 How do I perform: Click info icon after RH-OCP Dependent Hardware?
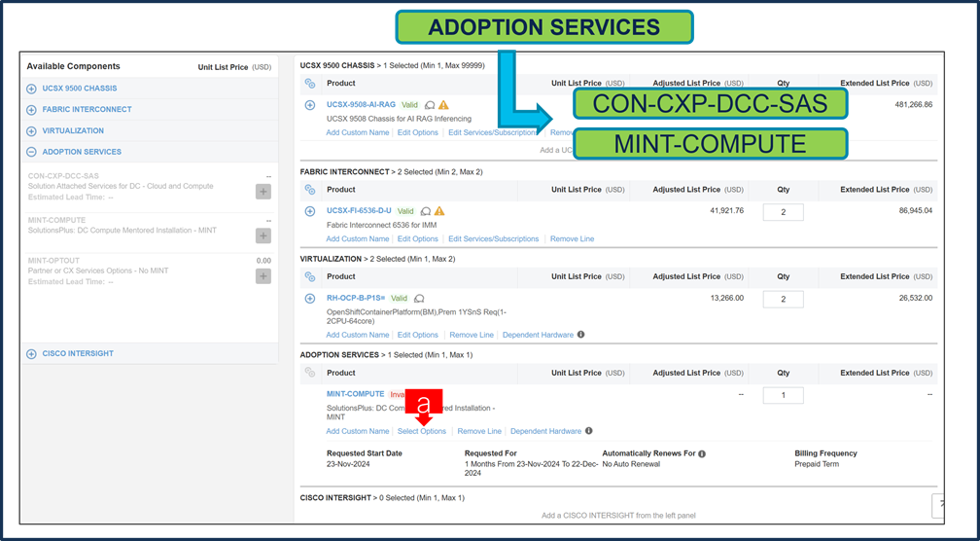pyautogui.click(x=580, y=335)
